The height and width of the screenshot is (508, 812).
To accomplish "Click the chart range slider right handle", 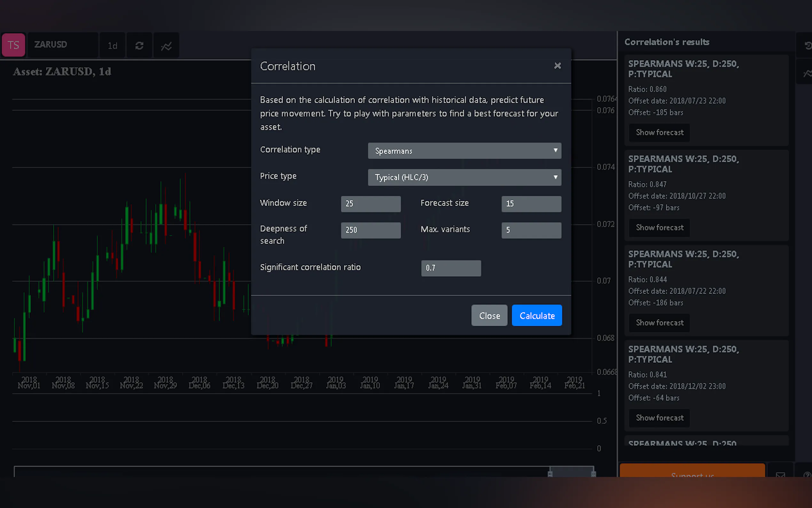I will (x=593, y=474).
